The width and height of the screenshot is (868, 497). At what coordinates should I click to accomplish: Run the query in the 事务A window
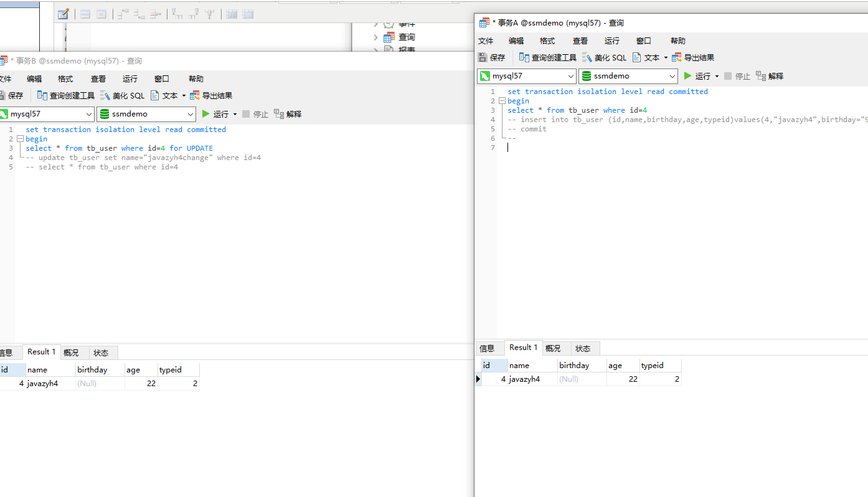click(697, 76)
